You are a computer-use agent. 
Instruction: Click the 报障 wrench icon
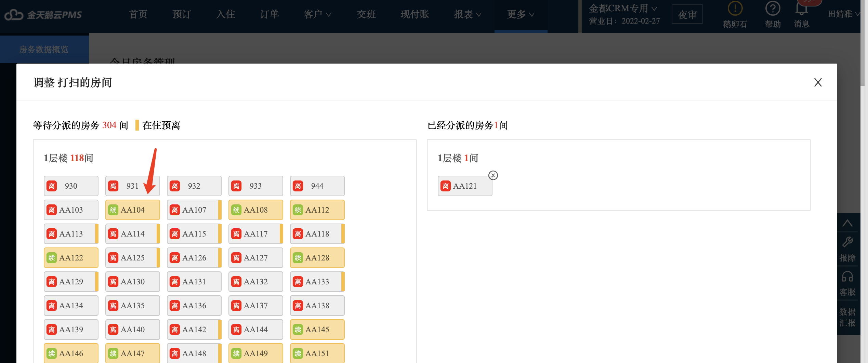click(x=847, y=242)
